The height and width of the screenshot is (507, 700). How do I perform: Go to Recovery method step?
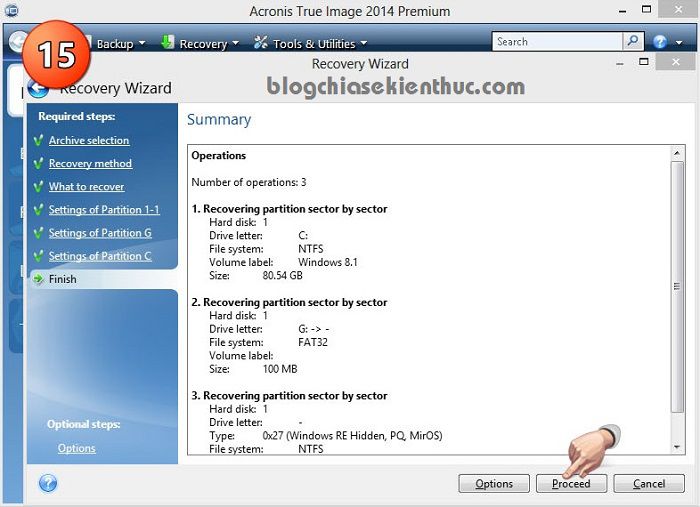point(90,163)
